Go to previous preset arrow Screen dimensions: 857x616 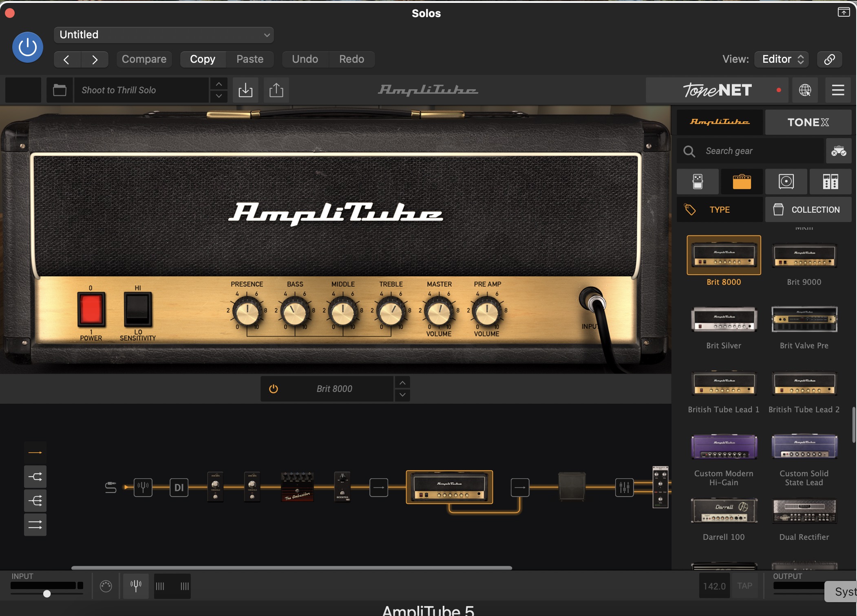pyautogui.click(x=67, y=59)
